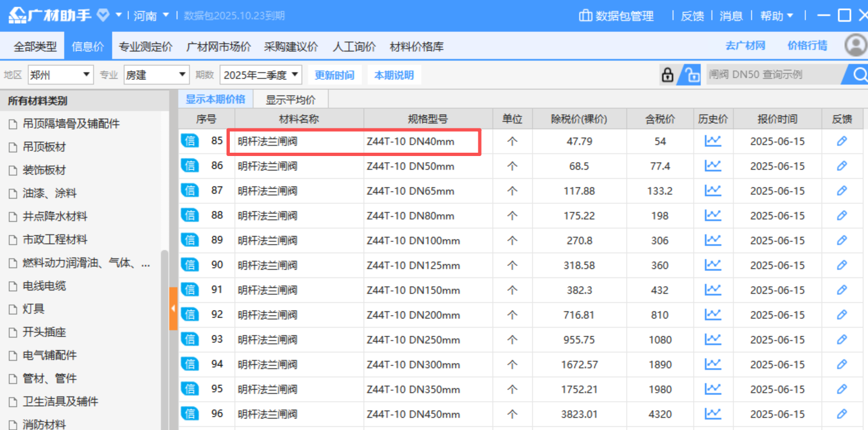This screenshot has height=430, width=868.
Task: Open the 河南 province dropdown
Action: pos(151,16)
